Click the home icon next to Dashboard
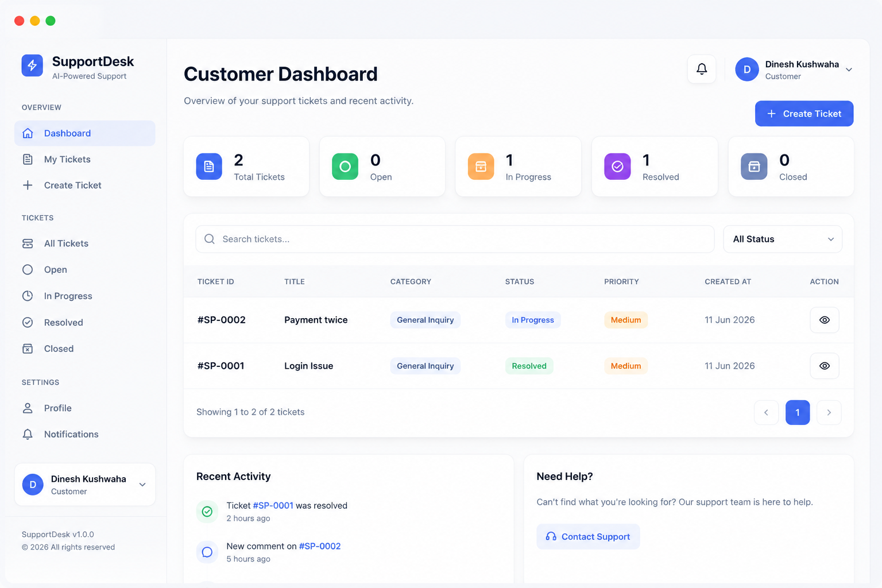Image resolution: width=882 pixels, height=588 pixels. click(28, 133)
